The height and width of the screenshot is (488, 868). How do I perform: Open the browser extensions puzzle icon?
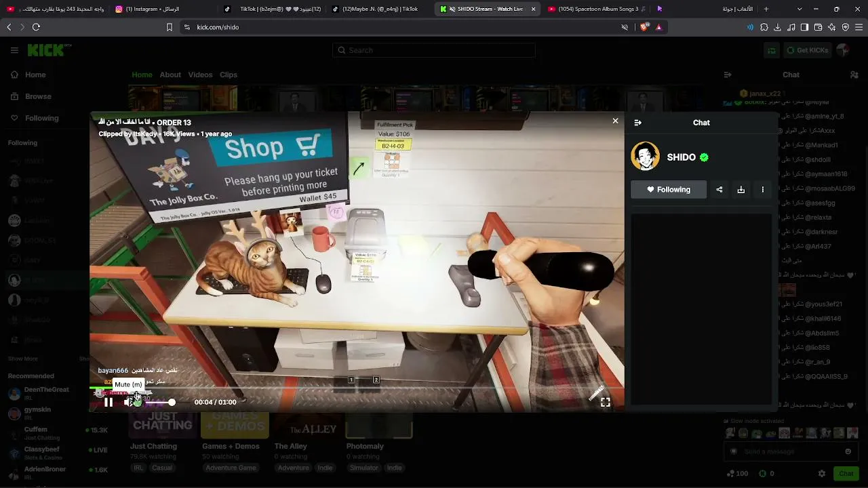point(764,27)
